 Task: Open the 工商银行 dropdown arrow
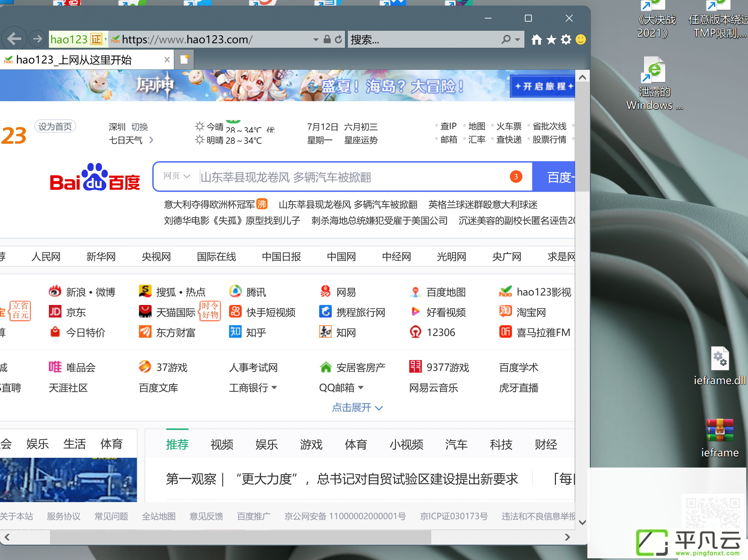[x=274, y=388]
